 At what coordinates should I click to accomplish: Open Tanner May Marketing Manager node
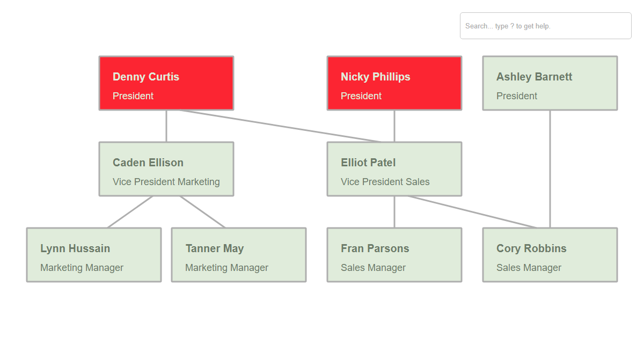(239, 255)
